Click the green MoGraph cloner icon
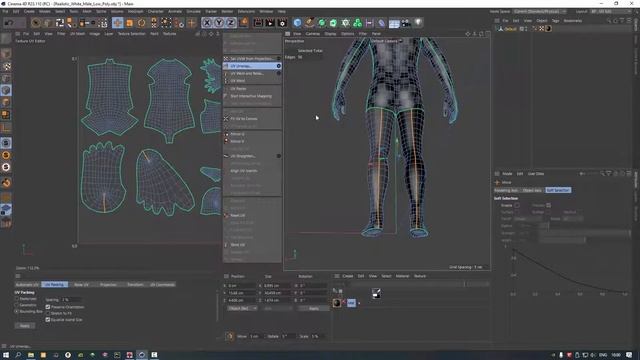This screenshot has height=360, width=640. click(358, 23)
